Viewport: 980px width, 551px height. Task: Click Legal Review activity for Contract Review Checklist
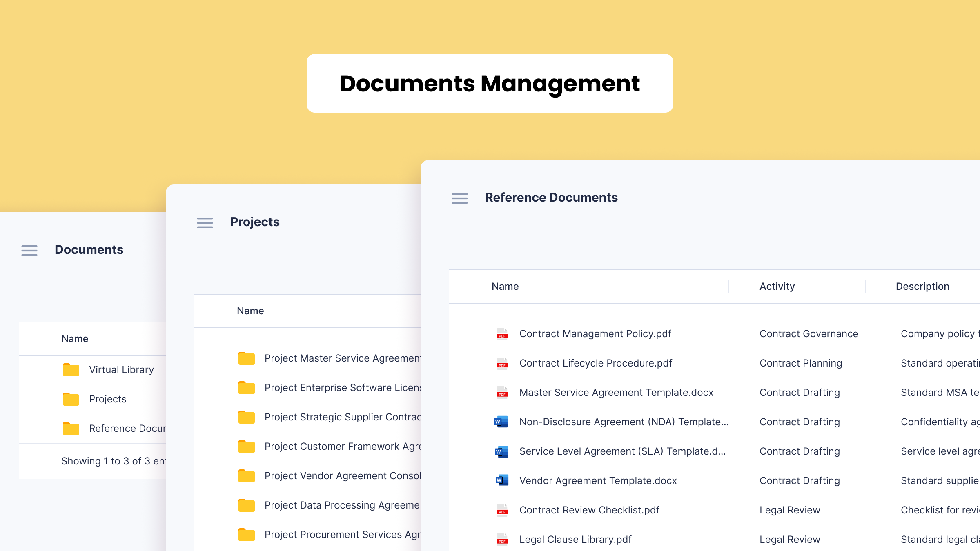[x=790, y=510]
